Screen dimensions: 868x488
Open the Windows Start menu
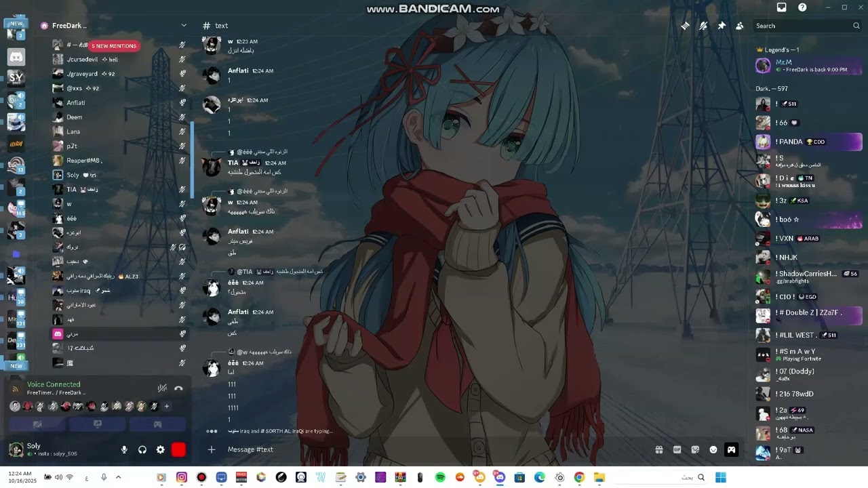(720, 477)
